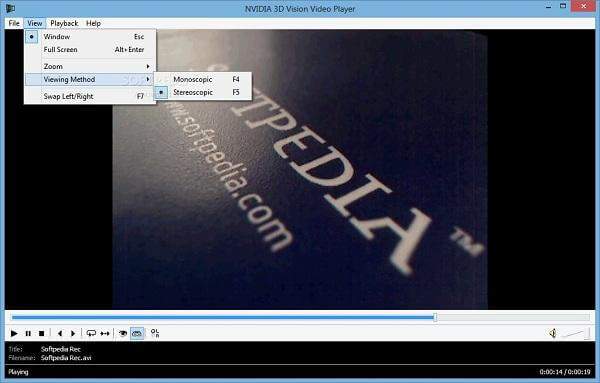Pause the video playback
Screen dimensions: 600x383
tap(28, 334)
